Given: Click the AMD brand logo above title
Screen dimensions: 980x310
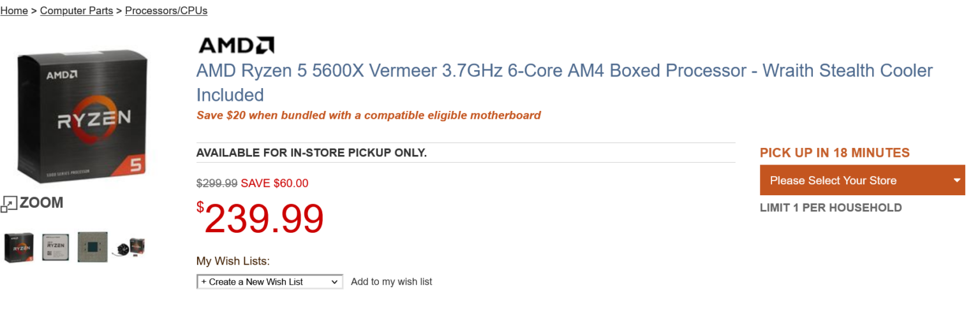Looking at the screenshot, I should 236,45.
